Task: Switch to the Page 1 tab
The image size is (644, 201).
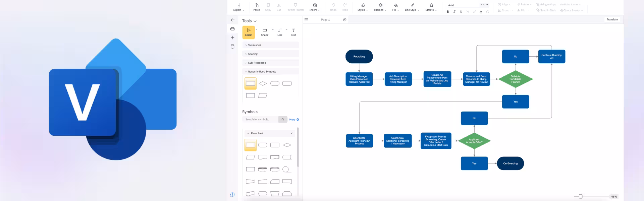Action: tap(325, 20)
